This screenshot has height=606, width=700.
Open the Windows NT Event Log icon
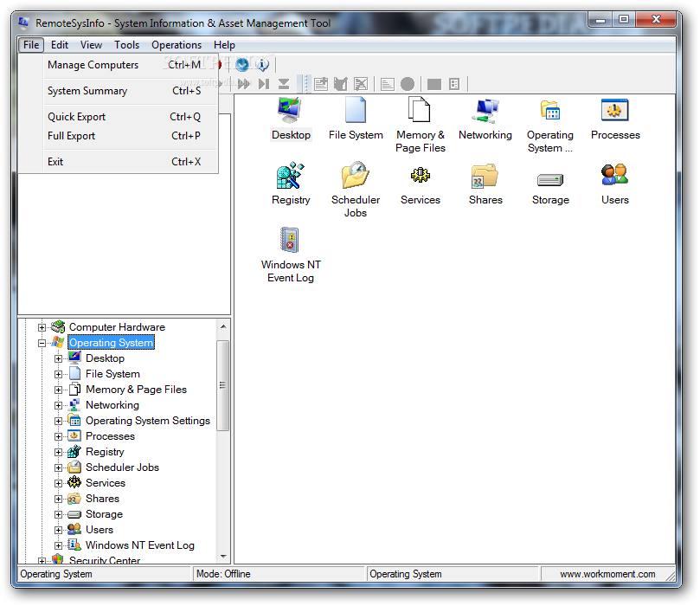click(290, 240)
